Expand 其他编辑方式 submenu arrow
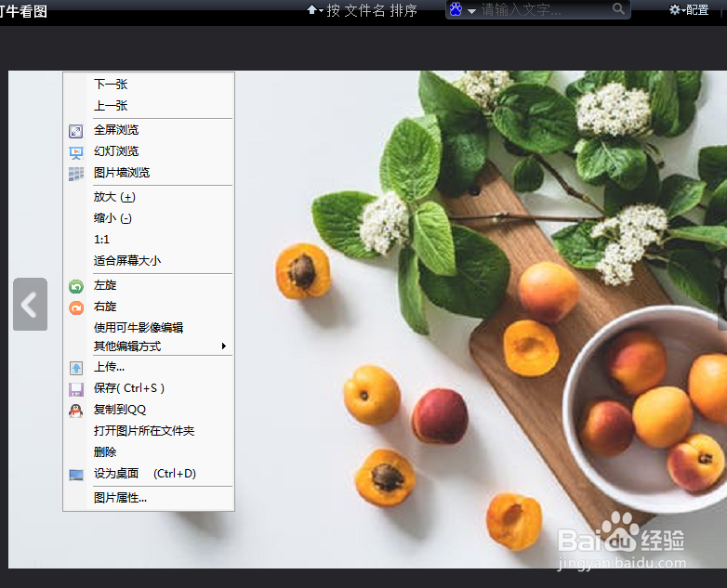The height and width of the screenshot is (588, 727). tap(224, 346)
